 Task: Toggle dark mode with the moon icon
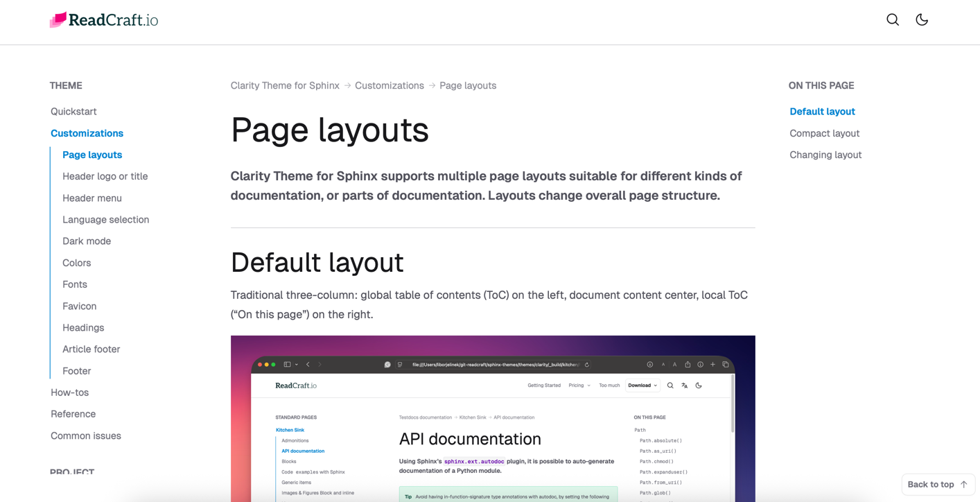click(922, 19)
